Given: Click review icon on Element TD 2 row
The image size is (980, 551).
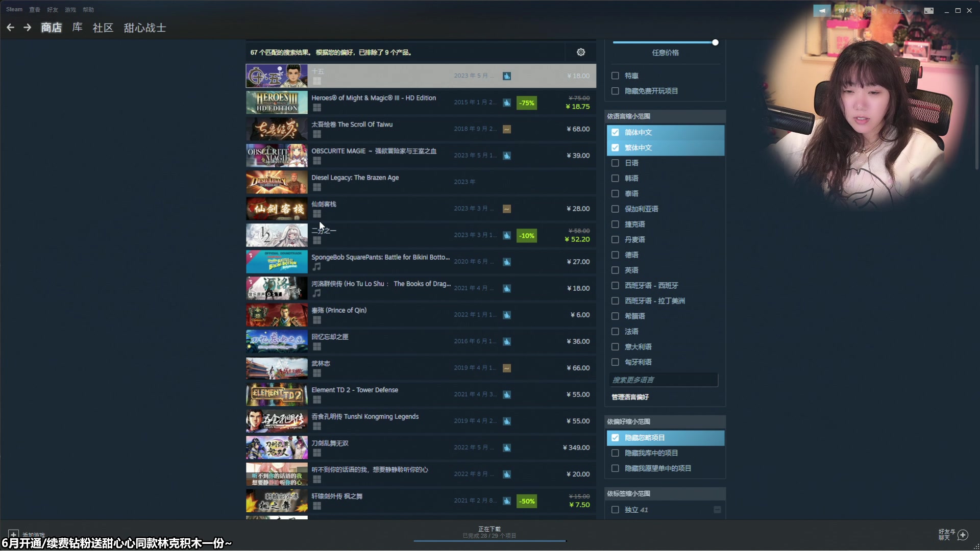Looking at the screenshot, I should [x=507, y=394].
